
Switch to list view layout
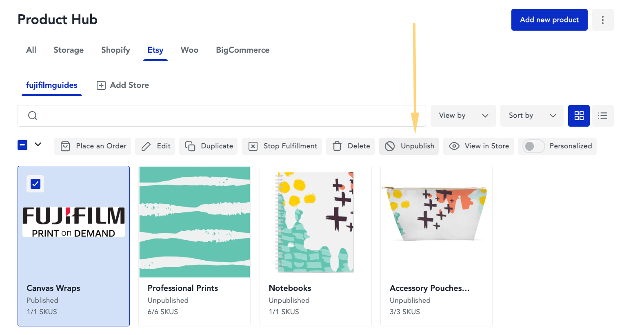pos(603,116)
